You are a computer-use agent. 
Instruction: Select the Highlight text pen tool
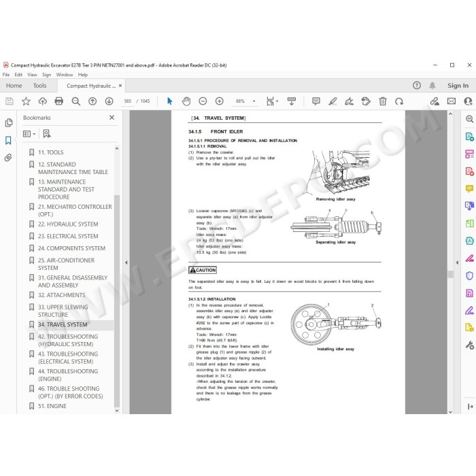333,101
